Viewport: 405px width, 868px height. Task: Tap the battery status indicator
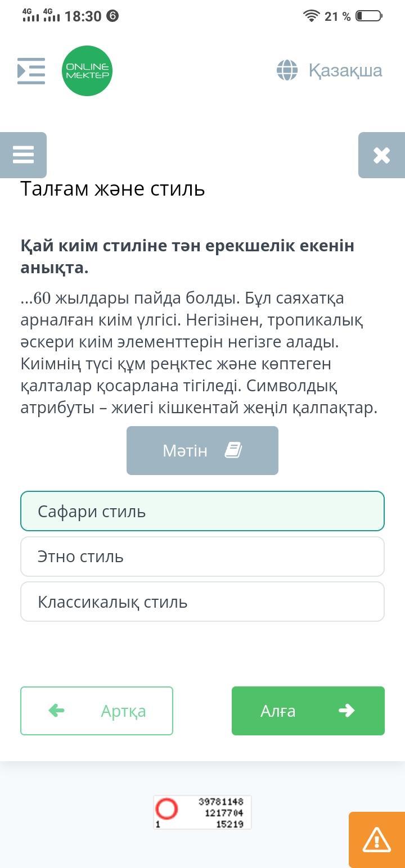(368, 16)
